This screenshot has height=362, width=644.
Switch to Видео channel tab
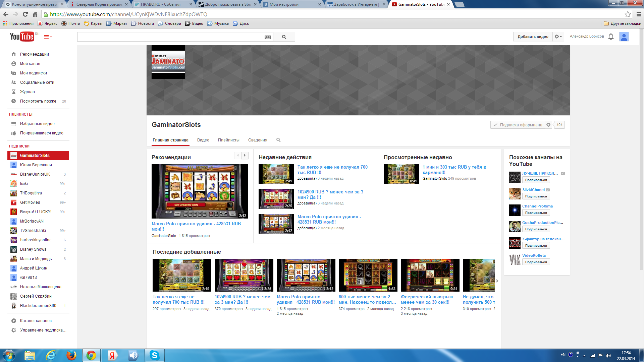203,140
